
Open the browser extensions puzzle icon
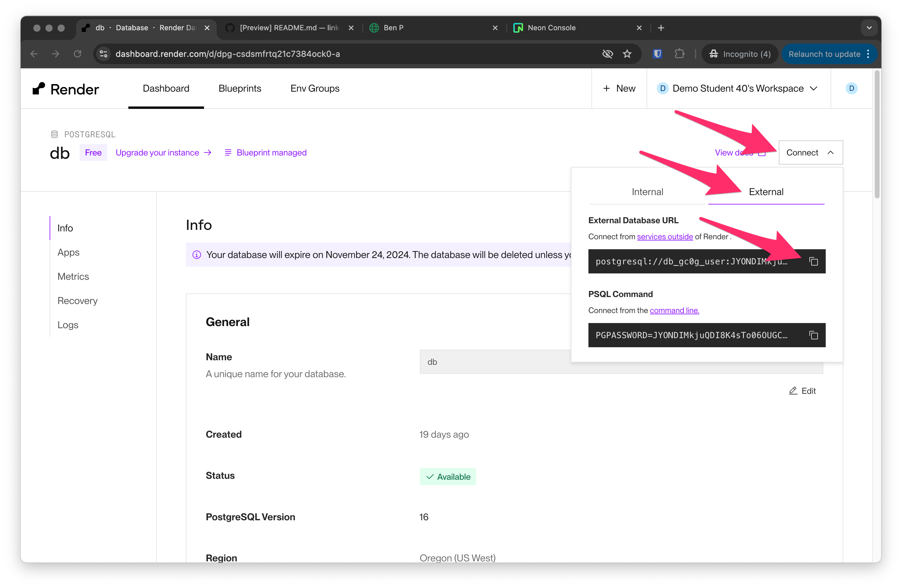tap(679, 54)
